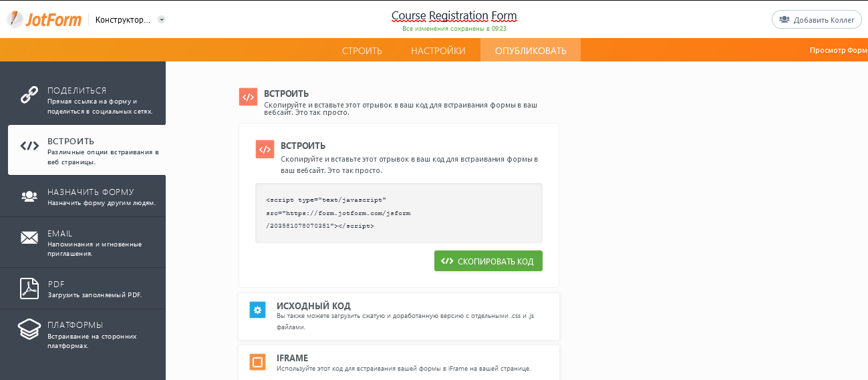Screen dimensions: 868x380
Task: Click the Platforms stacked layers icon
Action: 29,330
